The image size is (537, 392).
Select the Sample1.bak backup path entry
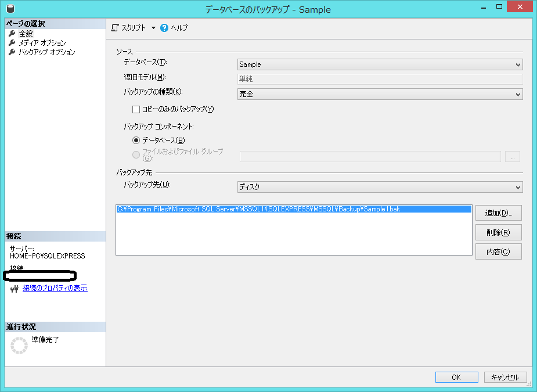coord(294,209)
